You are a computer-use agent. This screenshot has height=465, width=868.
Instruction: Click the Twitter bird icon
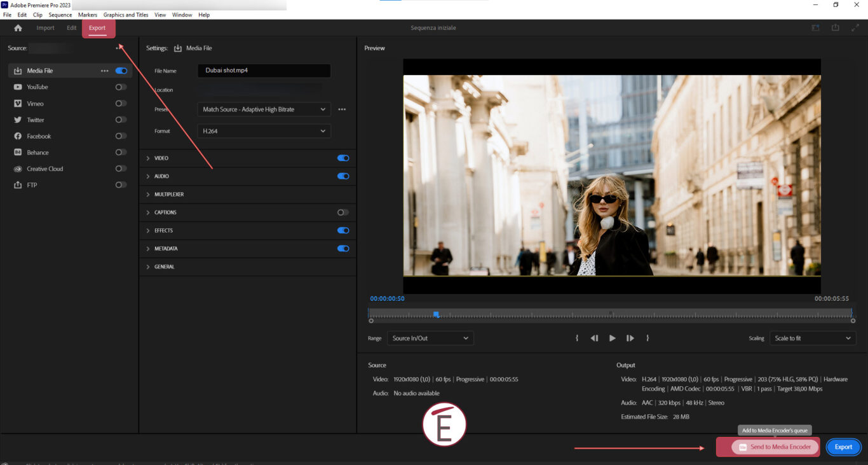pos(18,120)
